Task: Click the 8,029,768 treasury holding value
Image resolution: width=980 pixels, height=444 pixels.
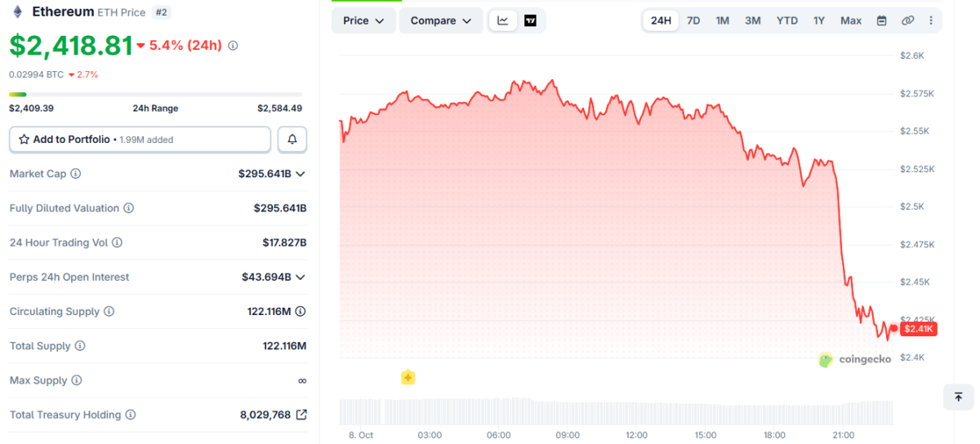Action: click(265, 415)
